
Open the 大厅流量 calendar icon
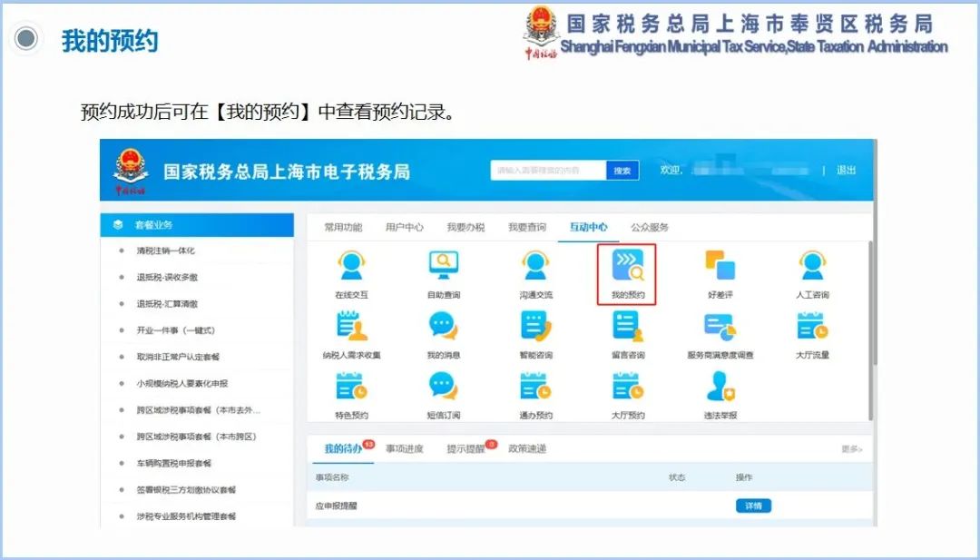[812, 326]
